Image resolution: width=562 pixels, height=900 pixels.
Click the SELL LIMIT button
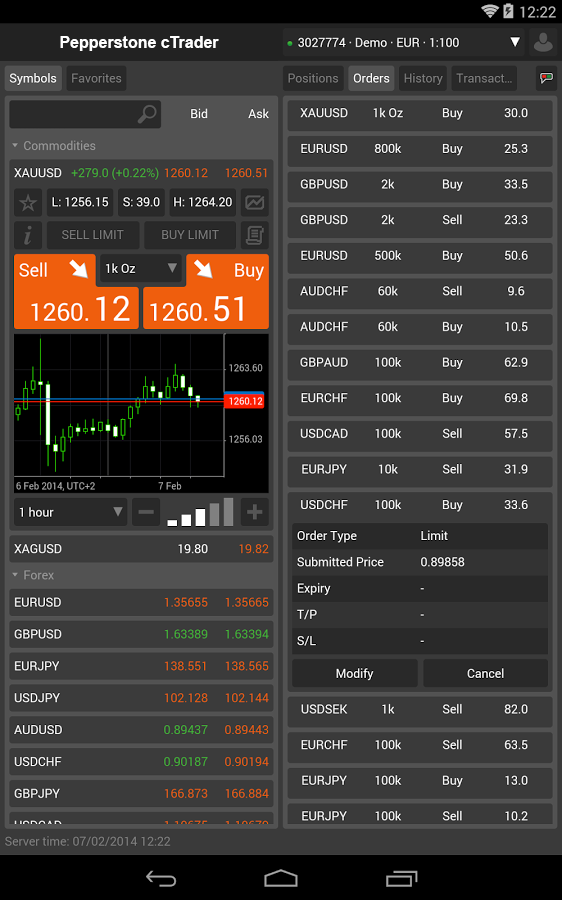92,235
